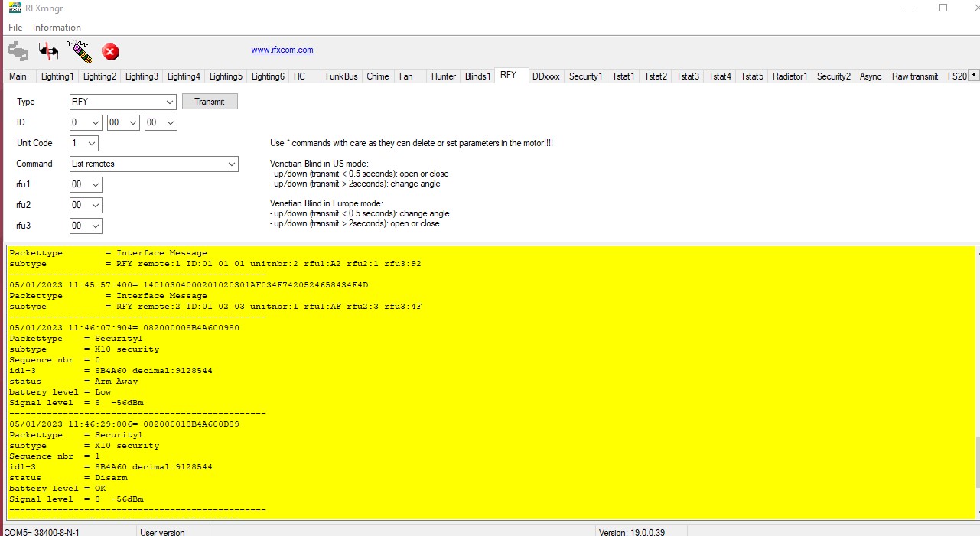
Task: Click the log panel vertical scrollbar thumb
Action: pos(975,461)
